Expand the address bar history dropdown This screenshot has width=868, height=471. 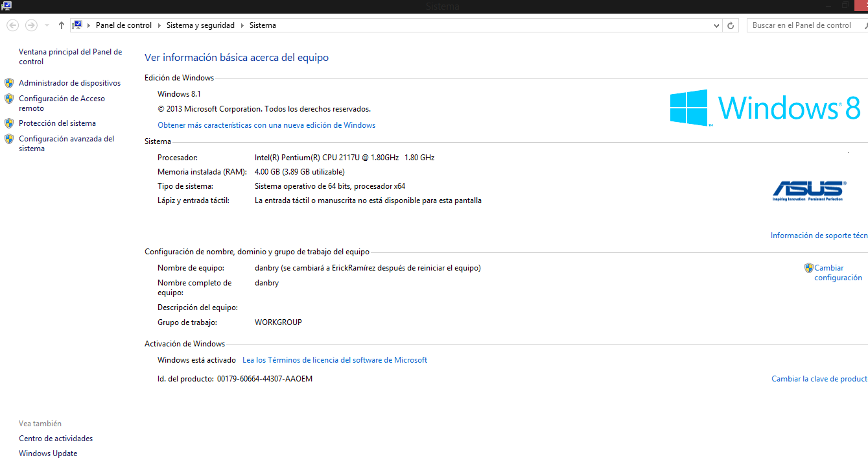coord(716,25)
